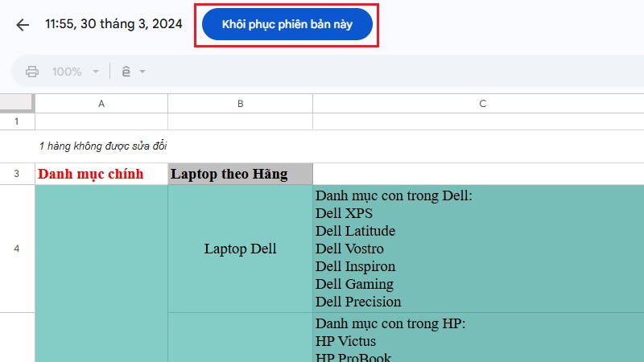Click the print icon in toolbar

click(32, 72)
